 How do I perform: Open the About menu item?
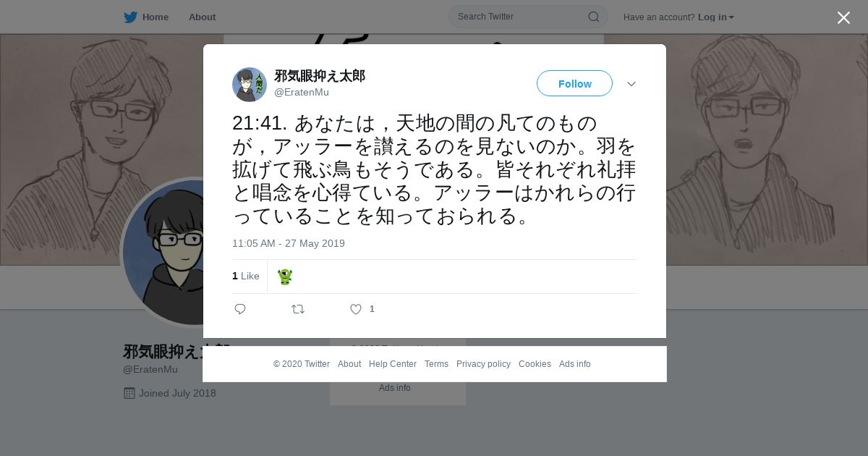[x=202, y=17]
